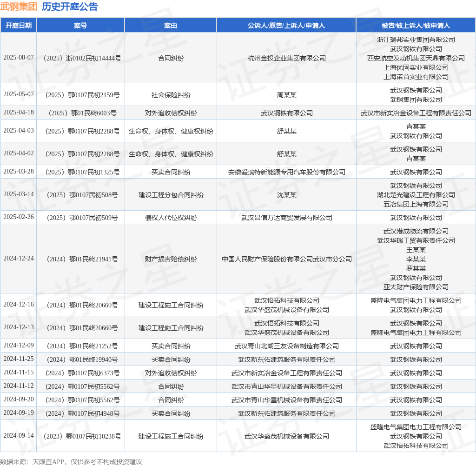Viewport: 476px width, 466px height.
Task: Select the date cell '2025-04-03'
Action: [19, 130]
